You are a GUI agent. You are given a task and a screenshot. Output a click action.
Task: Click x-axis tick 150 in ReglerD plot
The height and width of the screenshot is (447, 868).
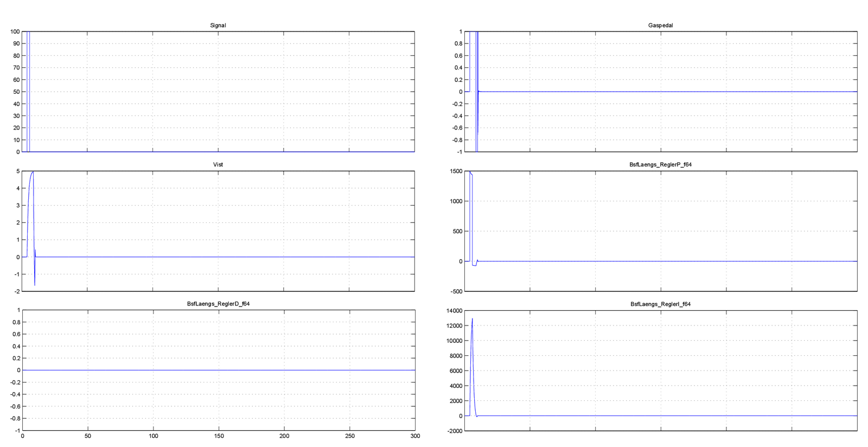coord(219,436)
